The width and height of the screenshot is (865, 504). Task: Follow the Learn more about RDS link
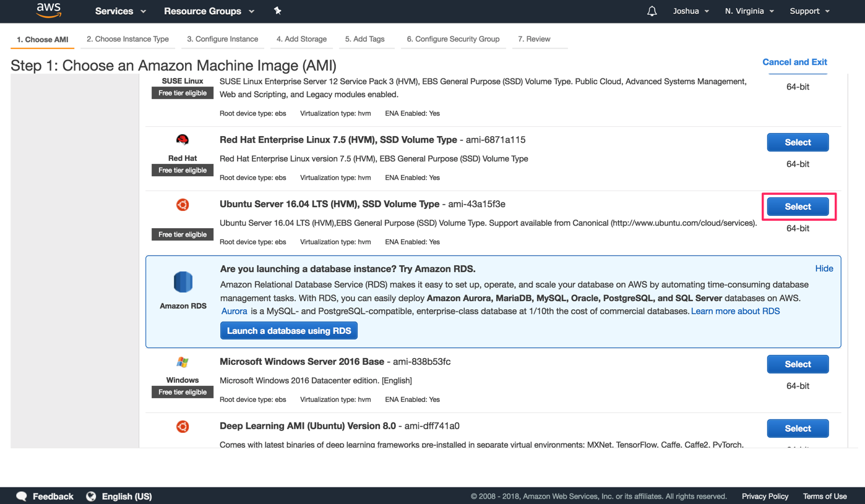click(x=735, y=311)
